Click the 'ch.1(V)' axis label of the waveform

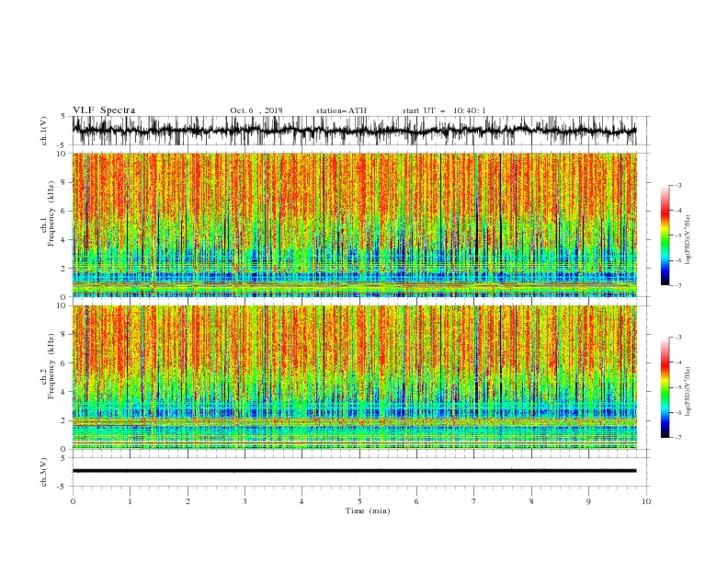pyautogui.click(x=44, y=131)
